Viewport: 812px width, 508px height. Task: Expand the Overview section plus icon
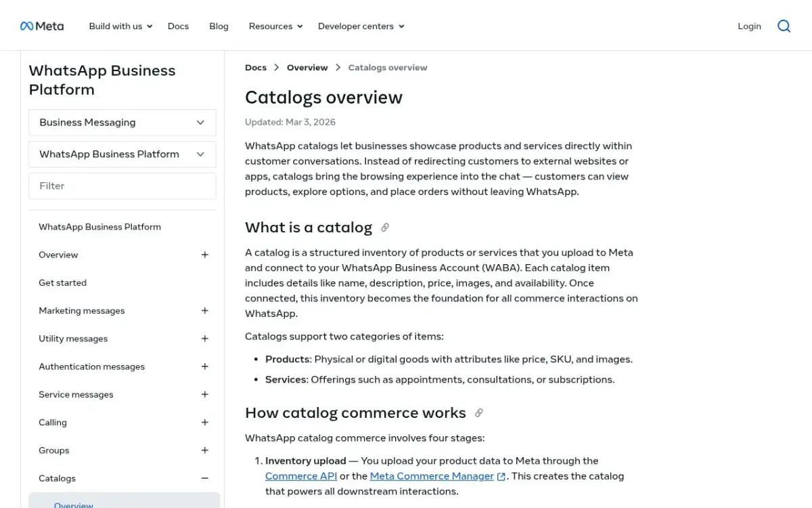[x=205, y=255]
